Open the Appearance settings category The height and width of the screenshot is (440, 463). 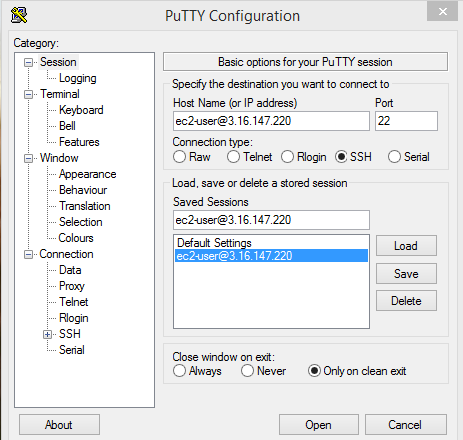[88, 174]
